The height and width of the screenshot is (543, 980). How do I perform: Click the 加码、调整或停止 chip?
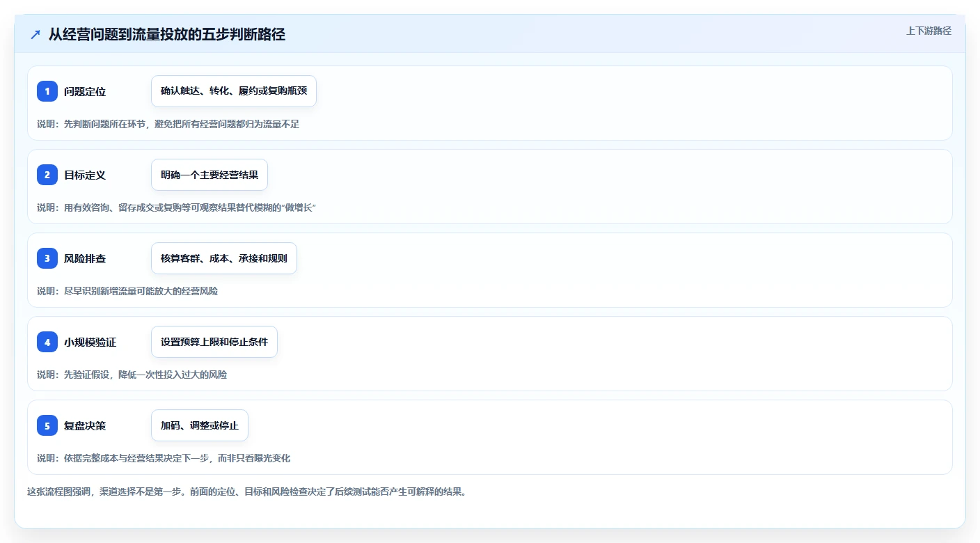pos(200,425)
